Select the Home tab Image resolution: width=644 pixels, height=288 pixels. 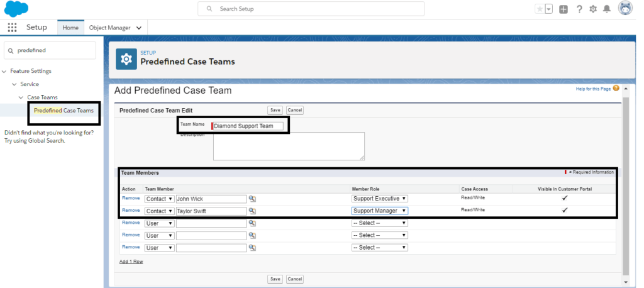70,28
